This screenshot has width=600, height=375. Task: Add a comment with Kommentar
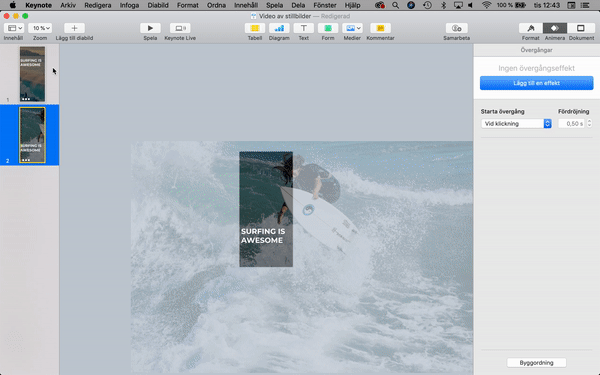click(380, 28)
